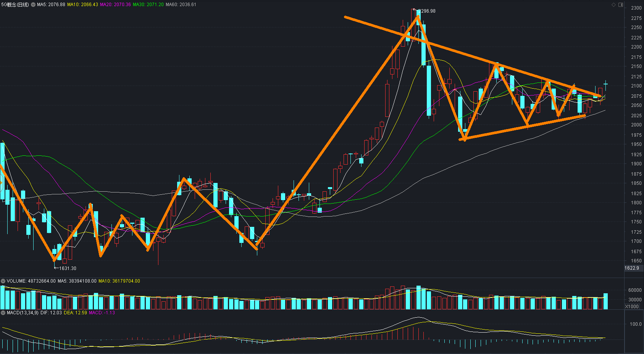Click the 2300 price axis label
The height and width of the screenshot is (354, 644).
(636, 8)
